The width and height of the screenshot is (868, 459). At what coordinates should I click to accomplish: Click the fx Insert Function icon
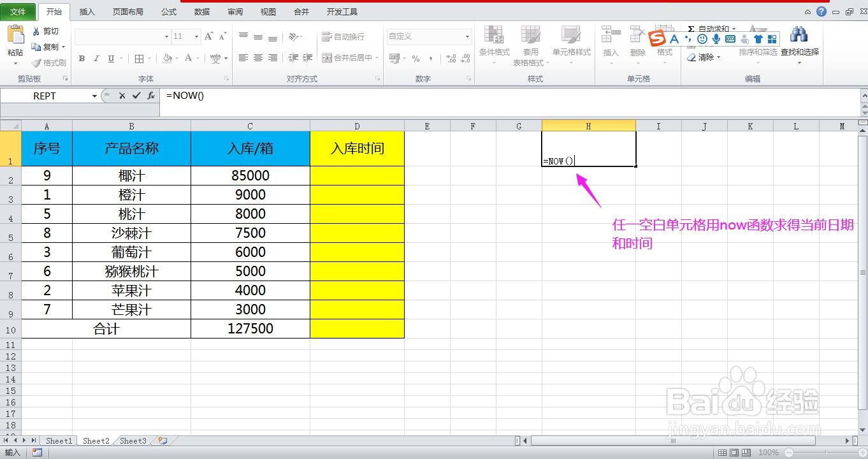point(151,96)
